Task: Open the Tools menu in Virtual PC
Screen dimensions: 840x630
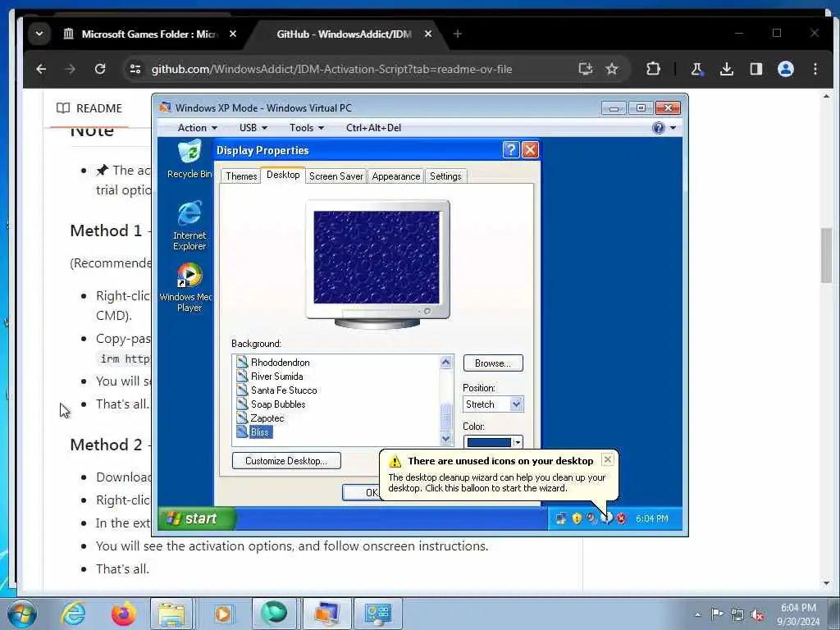Action: [x=307, y=128]
